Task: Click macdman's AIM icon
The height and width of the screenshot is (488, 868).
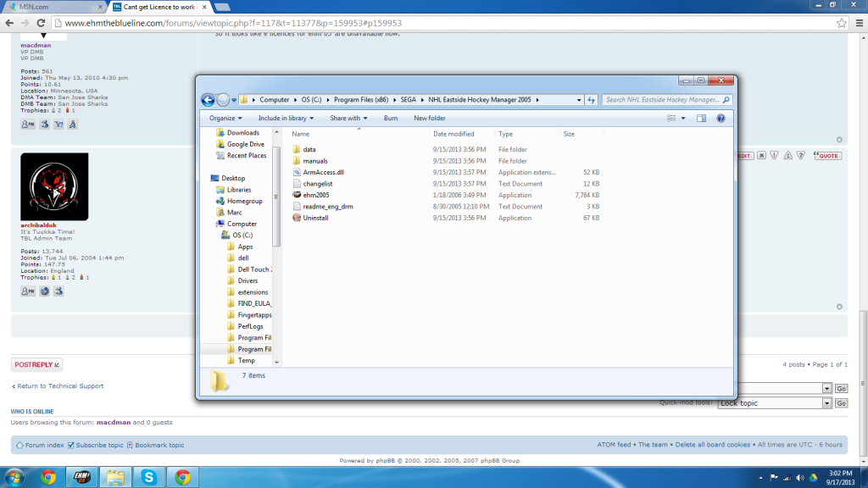Action: [73, 125]
